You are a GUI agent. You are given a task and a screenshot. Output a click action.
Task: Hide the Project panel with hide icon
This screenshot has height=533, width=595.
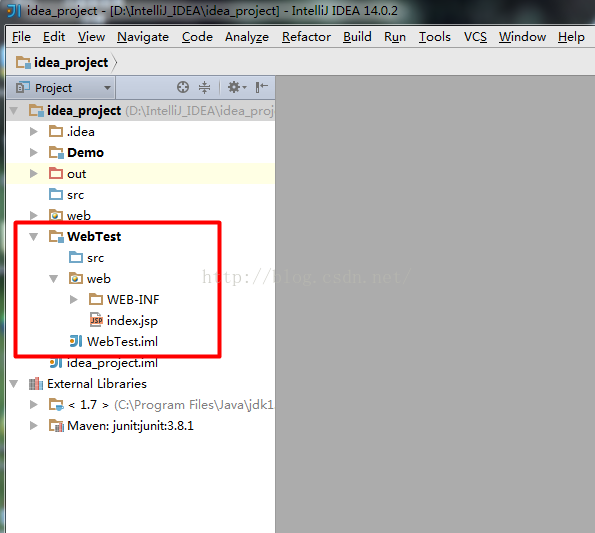pos(261,87)
